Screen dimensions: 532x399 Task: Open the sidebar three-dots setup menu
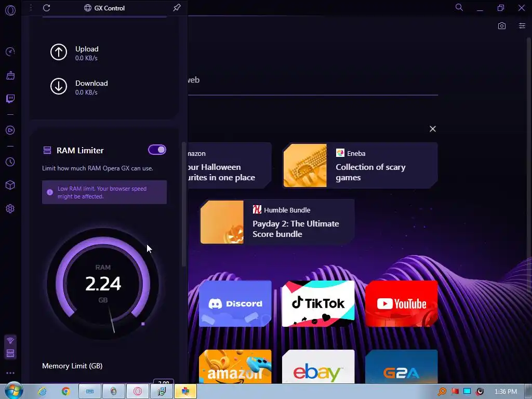click(x=10, y=373)
